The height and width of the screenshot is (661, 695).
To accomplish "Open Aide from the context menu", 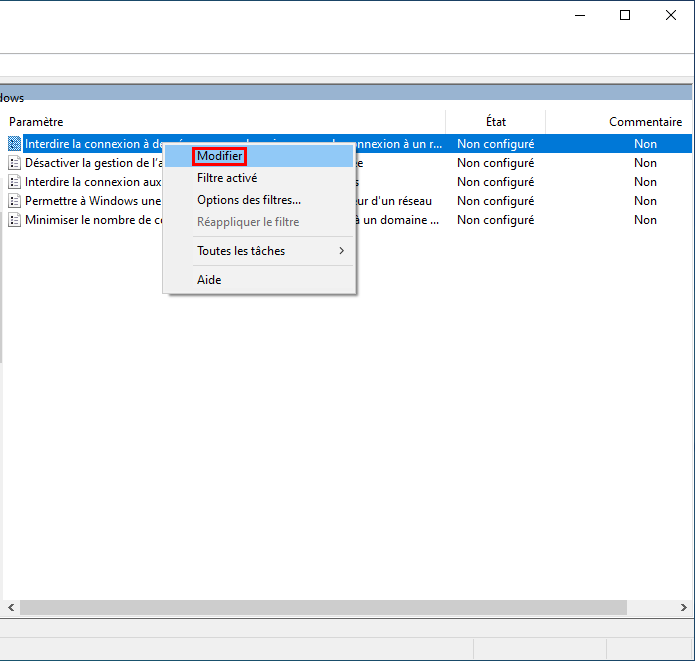I will pyautogui.click(x=259, y=280).
